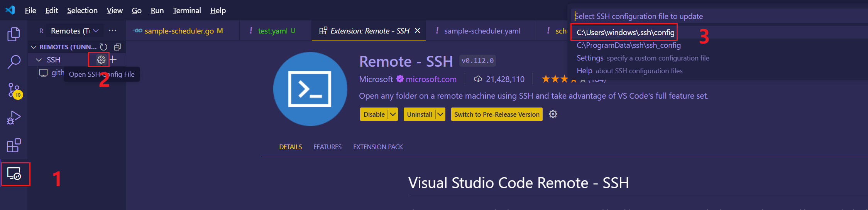
Task: Select the github host tree item
Action: point(58,73)
